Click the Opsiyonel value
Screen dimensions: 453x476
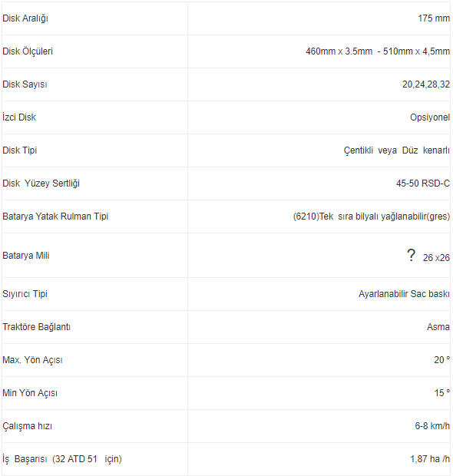430,117
